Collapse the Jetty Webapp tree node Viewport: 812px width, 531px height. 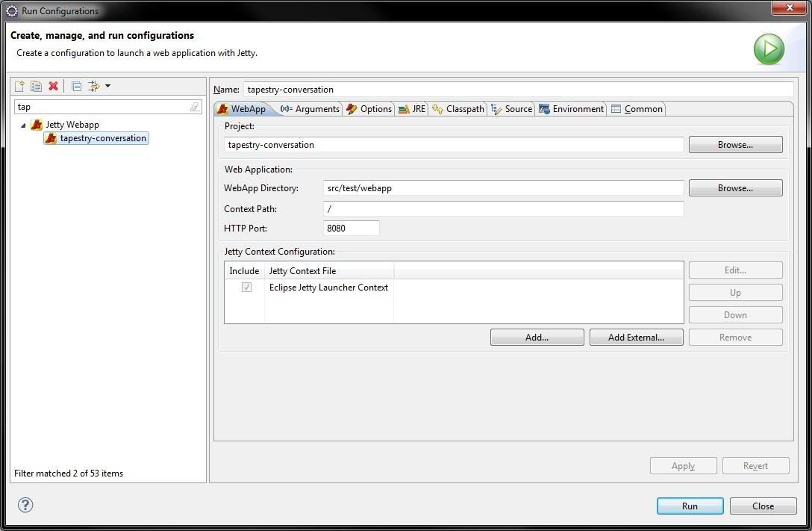pyautogui.click(x=24, y=125)
